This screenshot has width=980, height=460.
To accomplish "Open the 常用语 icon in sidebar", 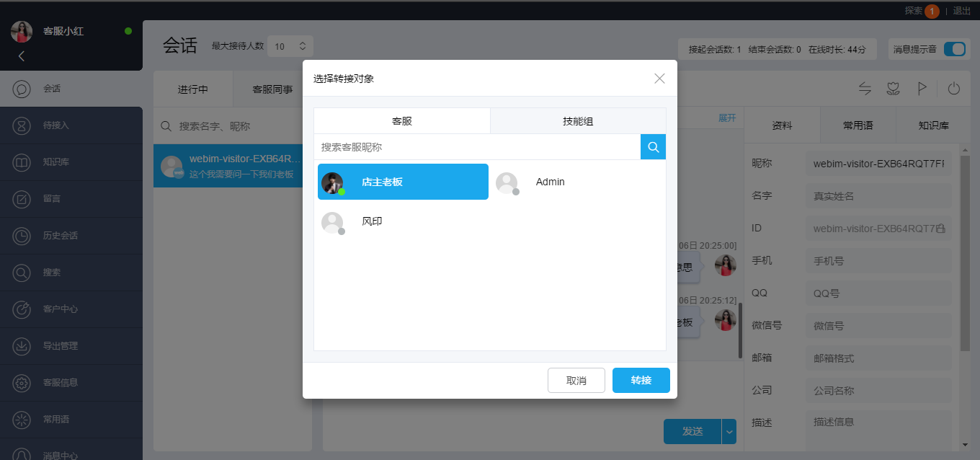I will coord(22,420).
